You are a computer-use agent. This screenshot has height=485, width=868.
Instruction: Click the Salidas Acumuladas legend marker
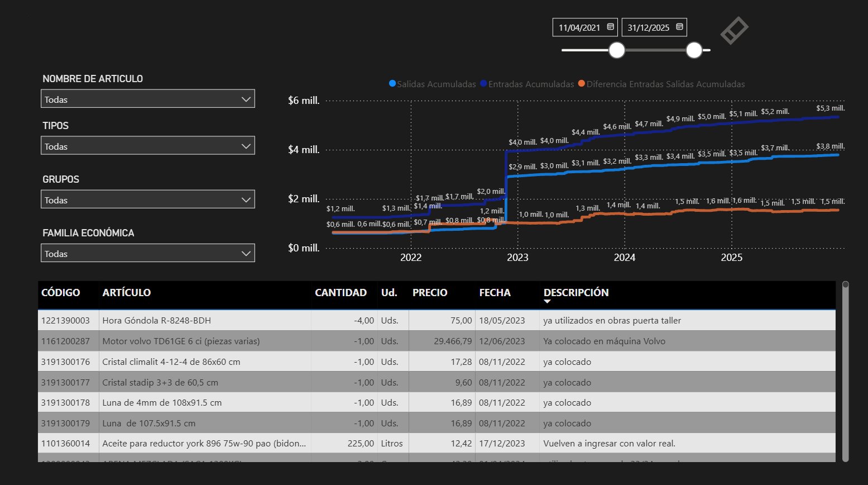392,84
